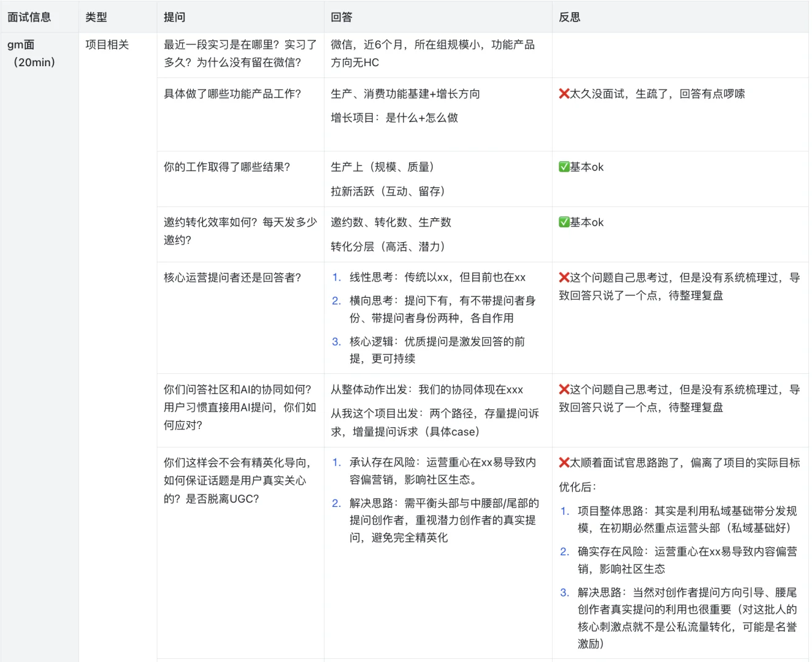Click the ❌ icon beside "这个问题自己思考过" first occurrence
Image resolution: width=812 pixels, height=662 pixels.
coord(564,277)
